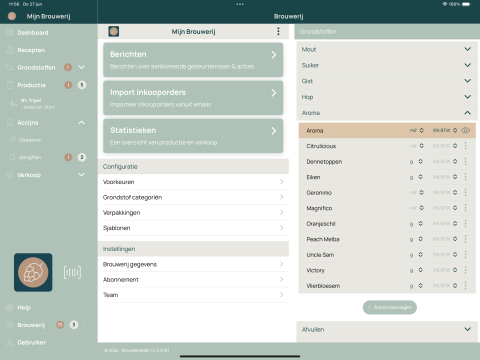
Task: Open Eiken row options menu
Action: (465, 177)
